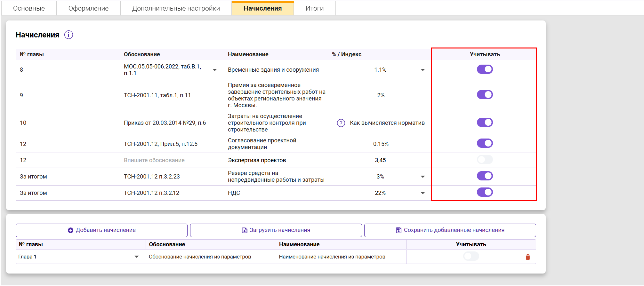Image resolution: width=644 pixels, height=286 pixels.
Task: Open the Как вычисляется норматив link
Action: (x=387, y=123)
